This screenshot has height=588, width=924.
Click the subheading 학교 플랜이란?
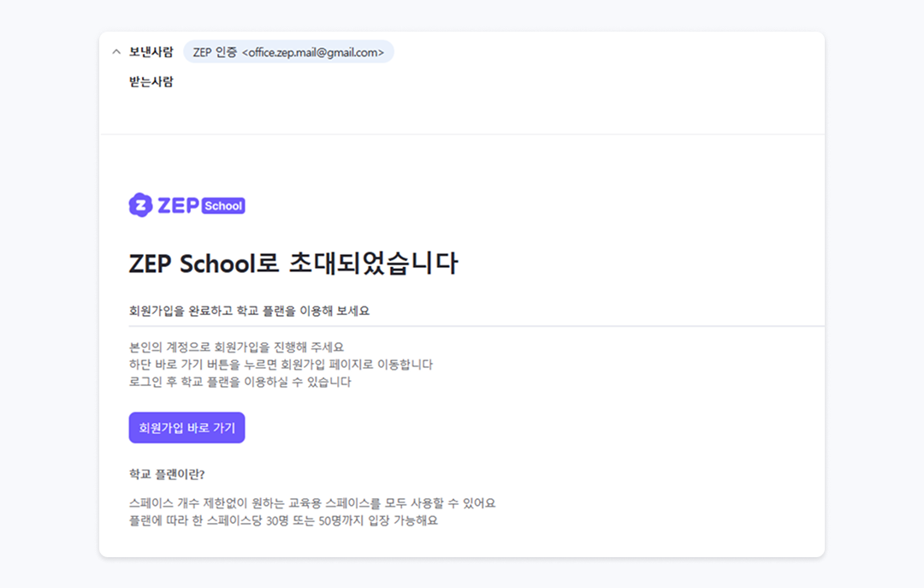pos(167,474)
